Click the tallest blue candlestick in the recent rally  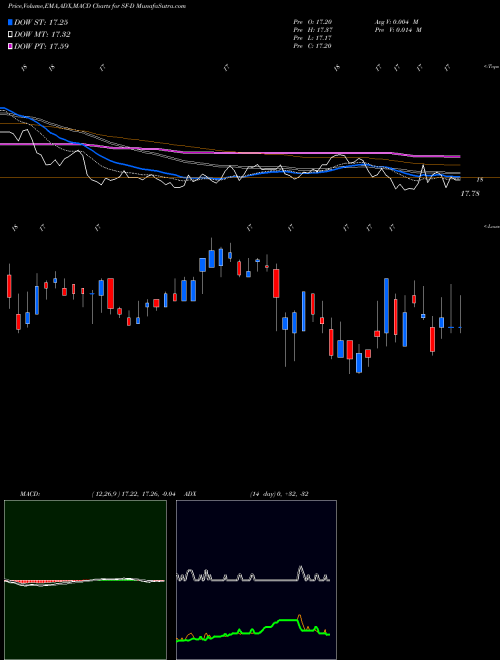tap(386, 306)
